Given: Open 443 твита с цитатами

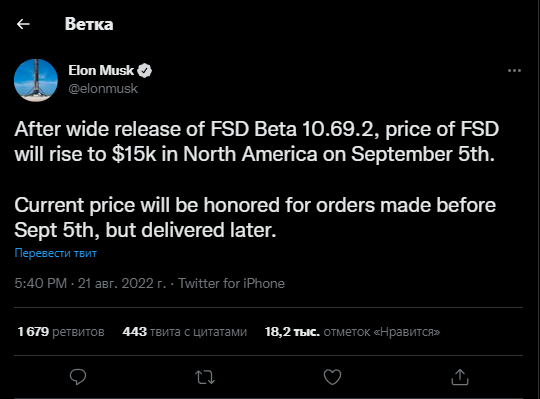Looking at the screenshot, I should (185, 332).
